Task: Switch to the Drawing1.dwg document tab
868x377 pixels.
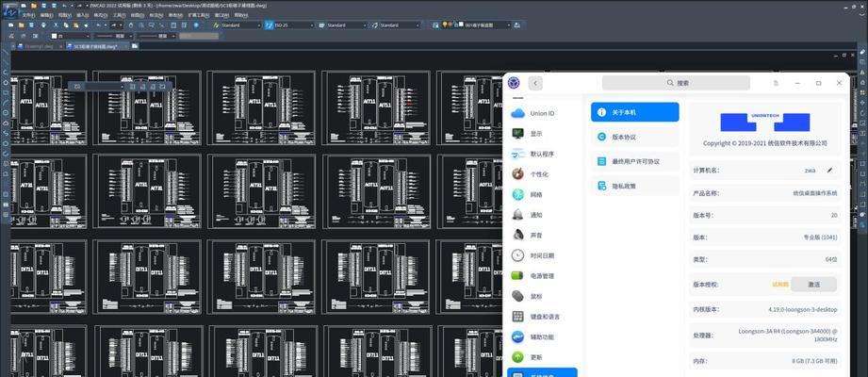Action: pyautogui.click(x=39, y=46)
